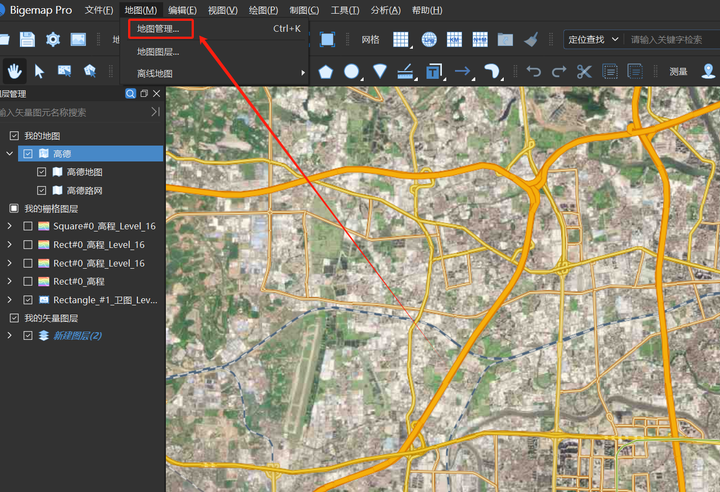Select the circle drawing tool
The height and width of the screenshot is (492, 720).
coord(351,71)
